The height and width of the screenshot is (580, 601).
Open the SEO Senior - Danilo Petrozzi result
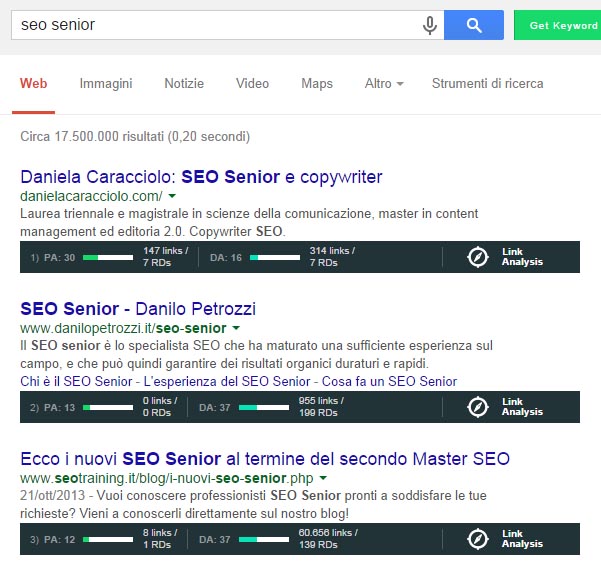pyautogui.click(x=137, y=308)
